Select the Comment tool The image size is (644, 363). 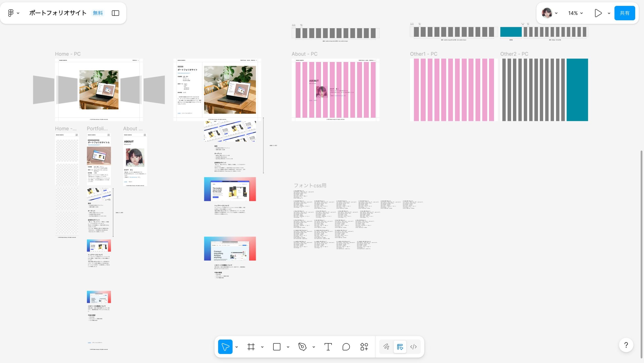click(346, 347)
